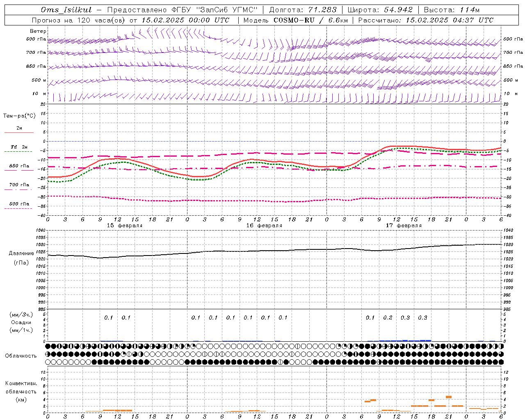The image size is (525, 420).
Task: Select the Долгота: 71.283 value
Action: 303,10
